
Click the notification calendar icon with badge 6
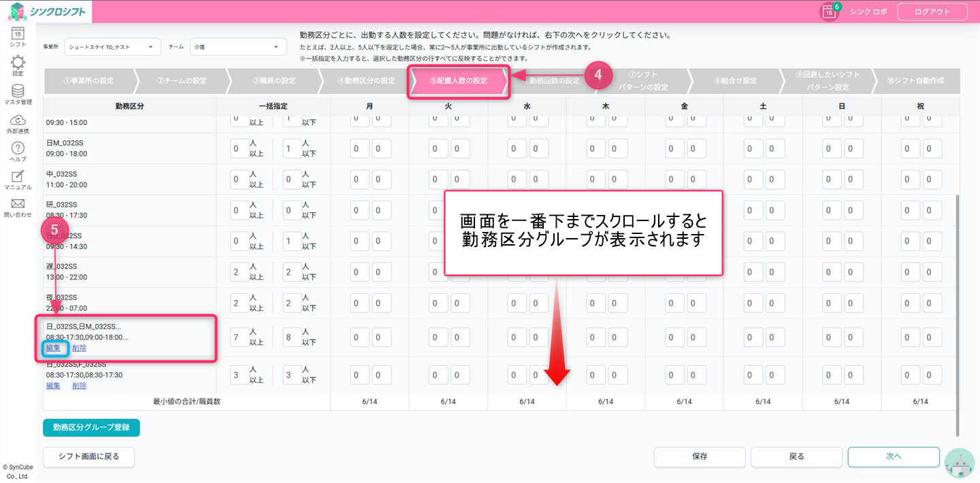pyautogui.click(x=829, y=12)
